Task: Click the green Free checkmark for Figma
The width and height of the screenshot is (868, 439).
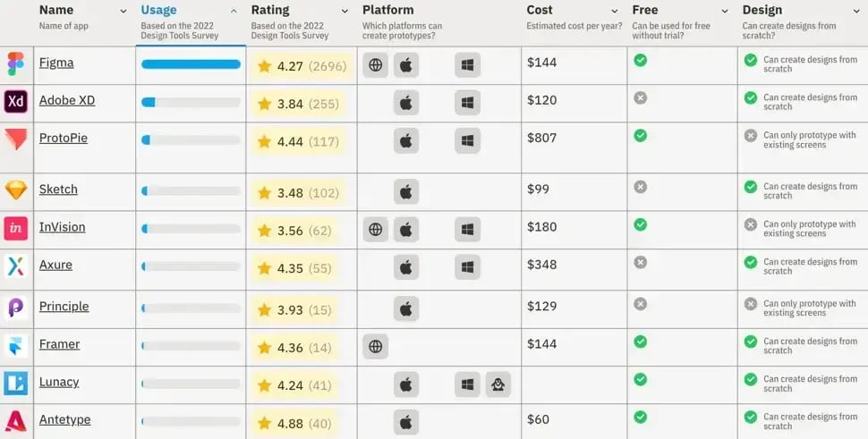Action: [641, 60]
